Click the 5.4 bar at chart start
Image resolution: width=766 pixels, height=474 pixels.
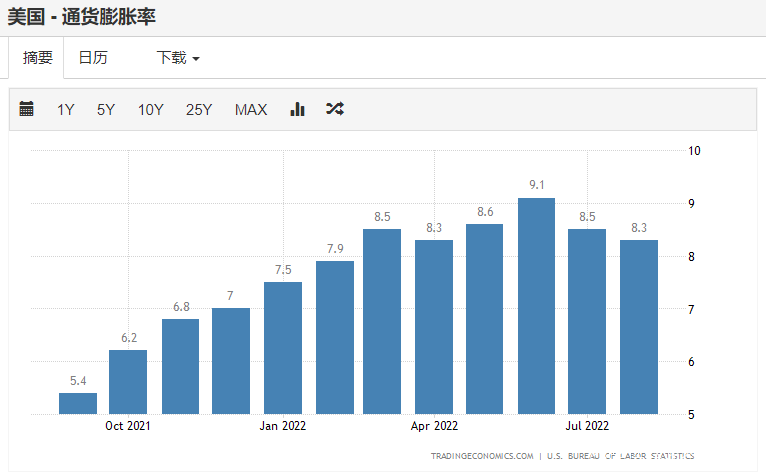[x=78, y=403]
